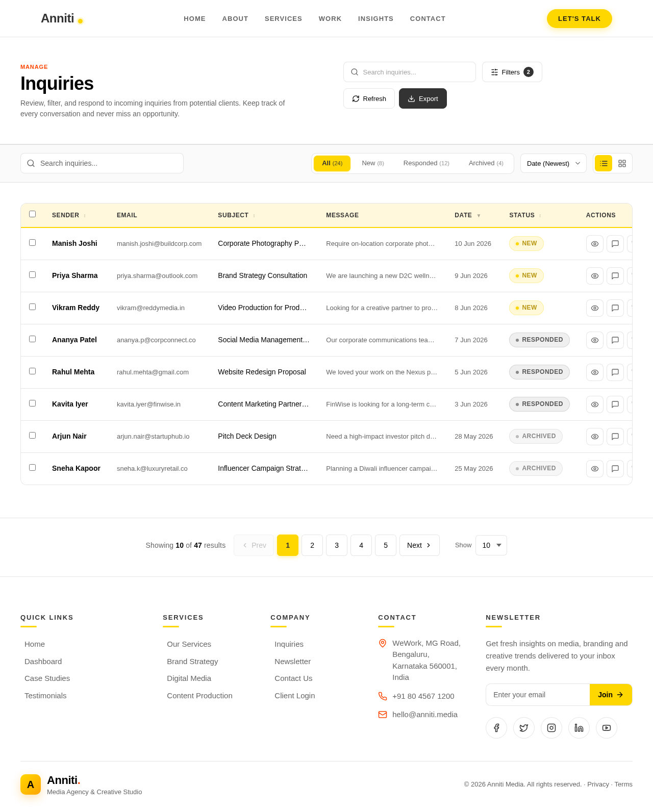Join the newsletter
Screen dimensions: 653x812
pyautogui.click(x=611, y=695)
